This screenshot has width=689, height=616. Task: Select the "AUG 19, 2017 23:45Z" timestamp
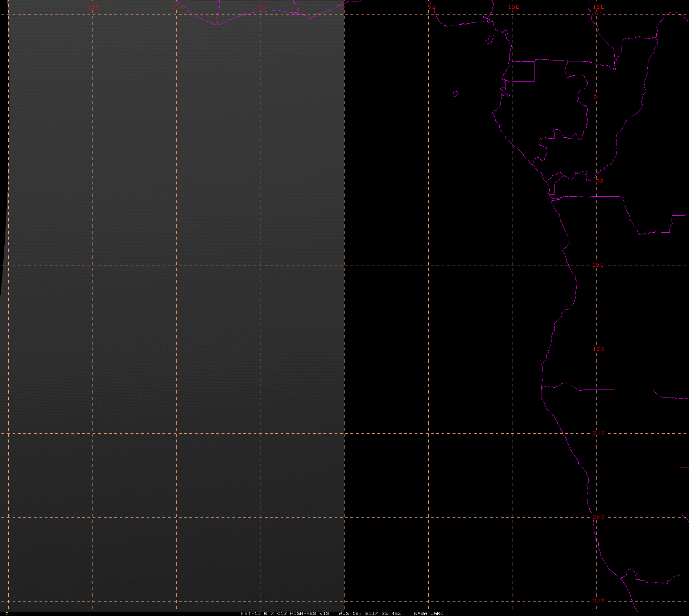(x=370, y=613)
